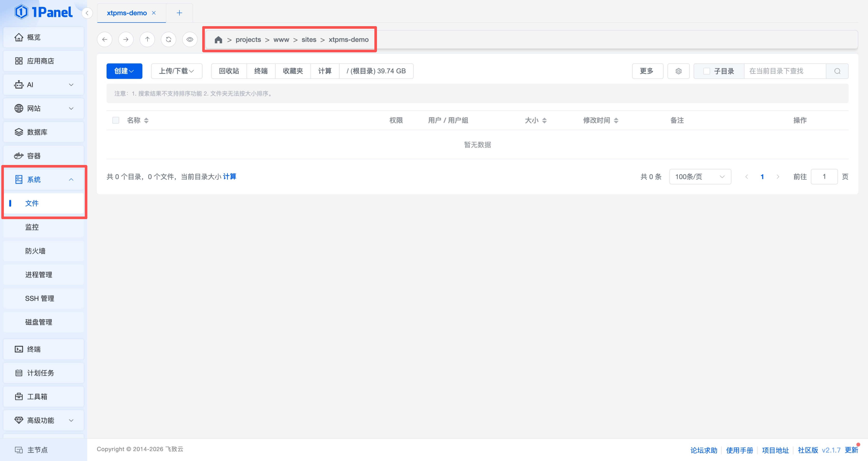Click the root directory 39.74 GB button
This screenshot has height=461, width=868.
(x=376, y=71)
